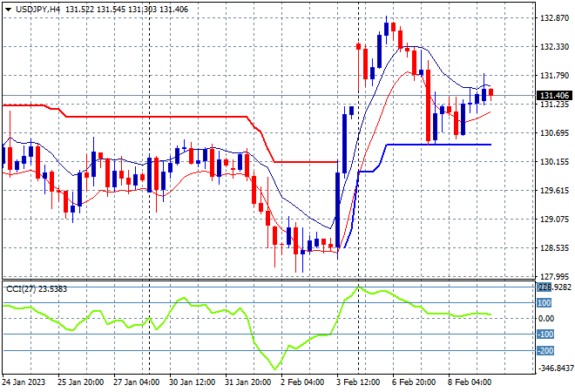Click the 8 Feb 04:00 time label

[470, 382]
